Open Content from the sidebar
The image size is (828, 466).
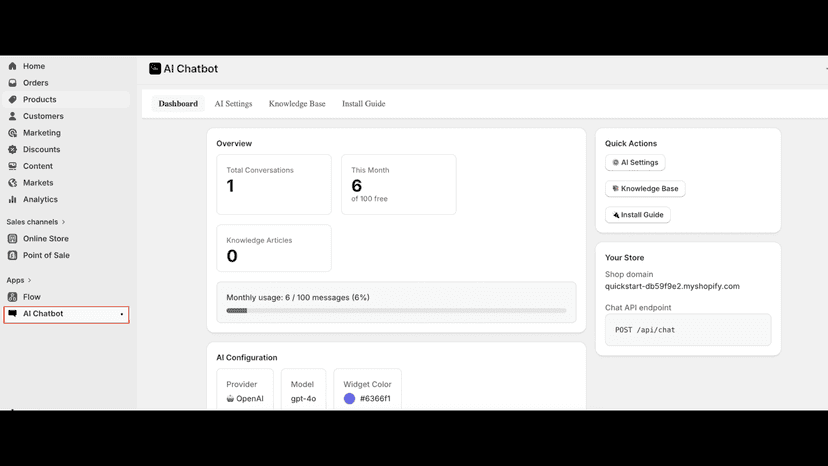(x=66, y=166)
